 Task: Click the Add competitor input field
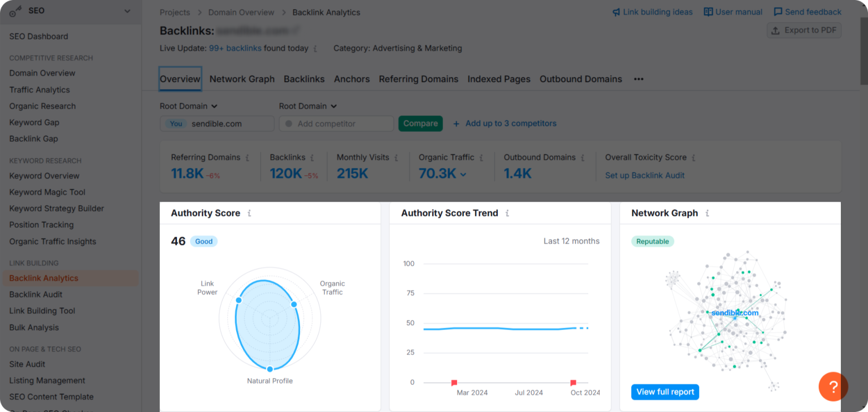click(x=336, y=124)
